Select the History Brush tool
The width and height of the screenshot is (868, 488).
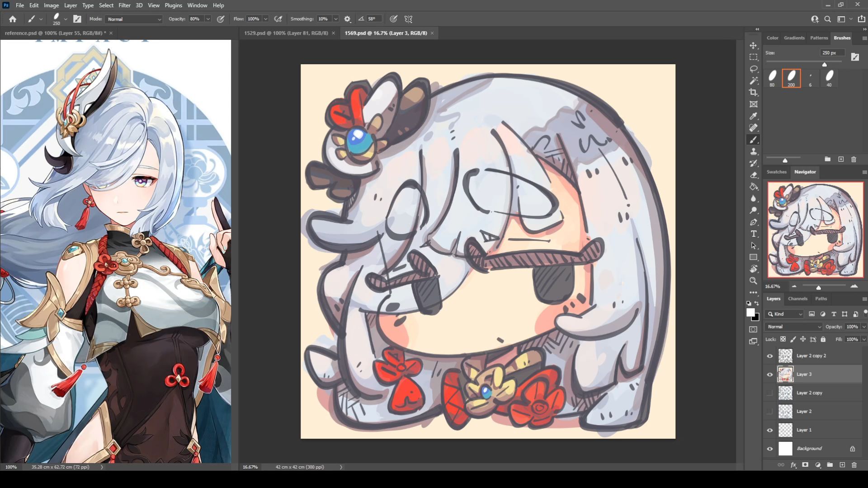(753, 163)
